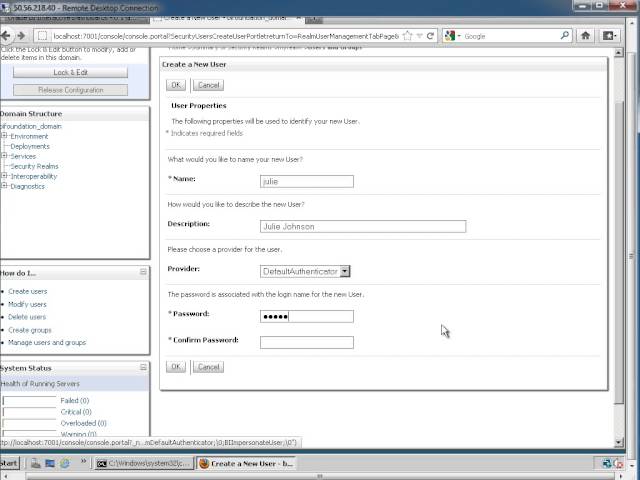Click the Release Configuration button
This screenshot has width=640, height=480.
[70, 90]
